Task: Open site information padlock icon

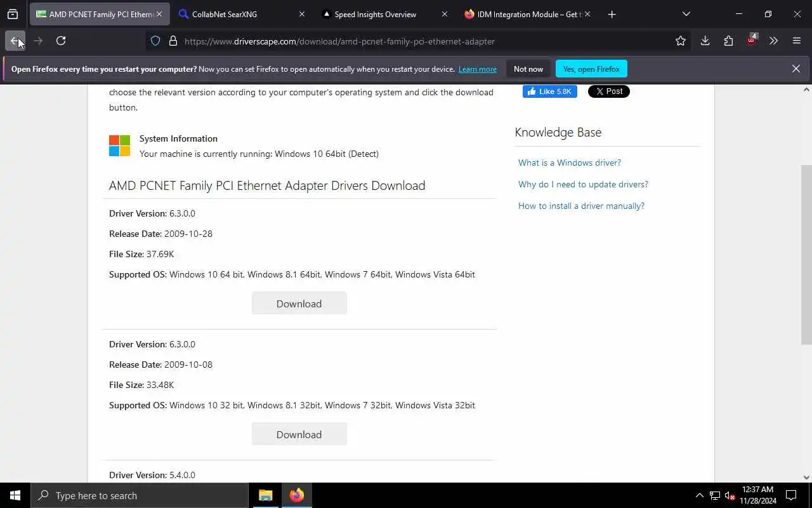Action: [x=173, y=41]
